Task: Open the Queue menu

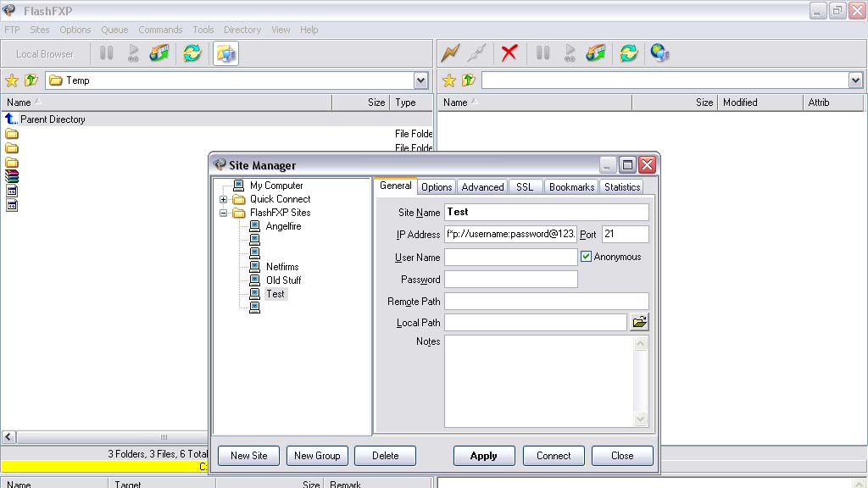Action: pyautogui.click(x=114, y=30)
